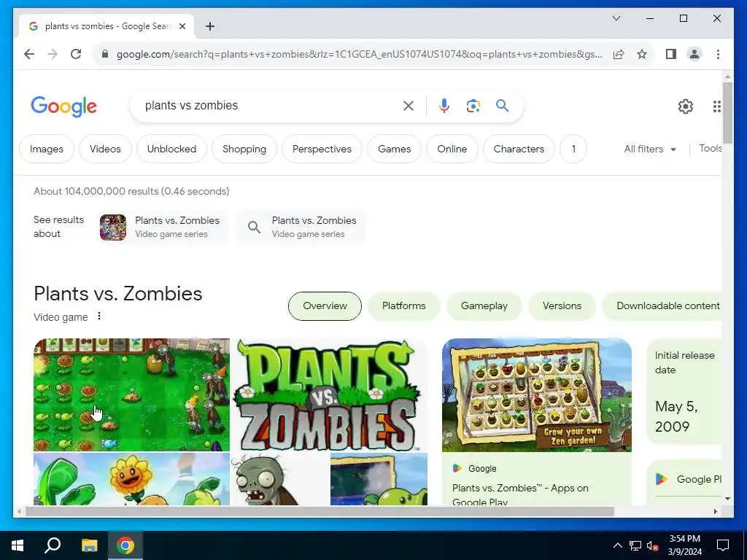Select the Overview chip
Image resolution: width=747 pixels, height=560 pixels.
pyautogui.click(x=325, y=306)
